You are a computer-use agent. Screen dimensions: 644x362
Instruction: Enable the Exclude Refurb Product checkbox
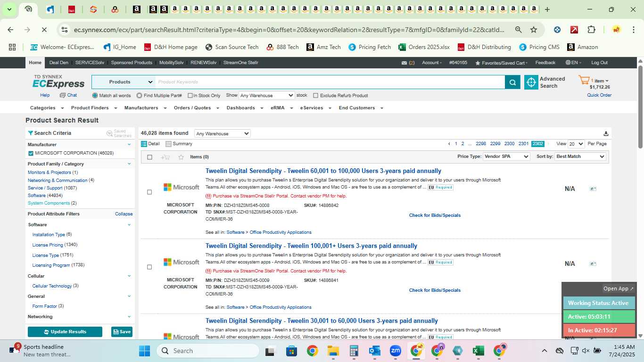click(316, 96)
